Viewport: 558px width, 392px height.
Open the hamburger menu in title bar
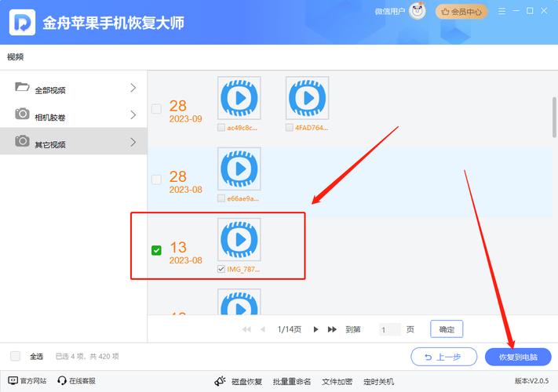(501, 12)
